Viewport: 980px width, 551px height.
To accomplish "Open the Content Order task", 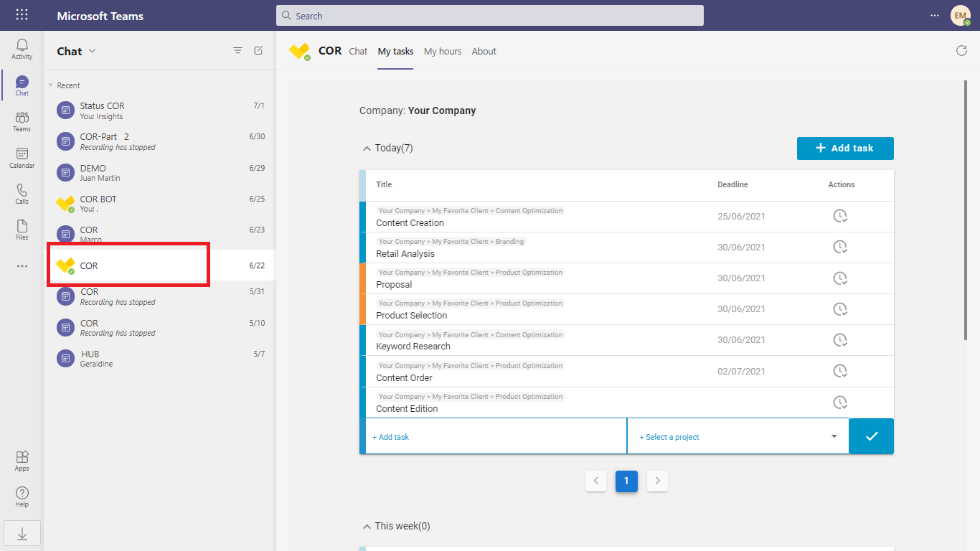I will tap(405, 378).
